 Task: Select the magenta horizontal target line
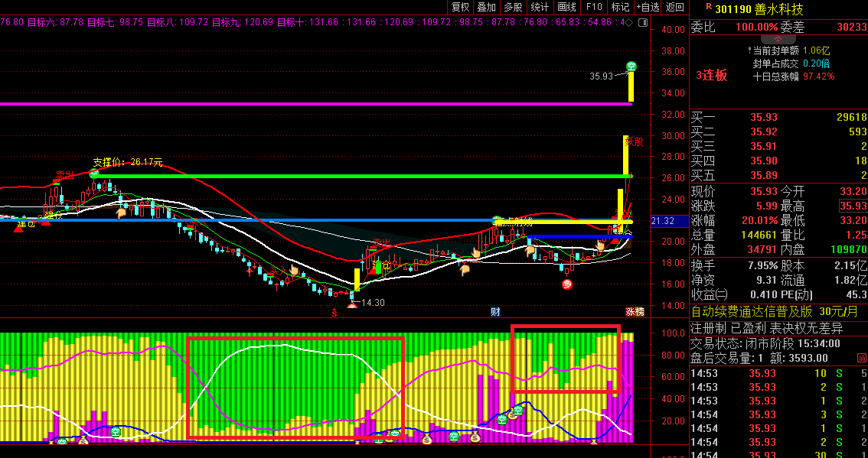315,104
